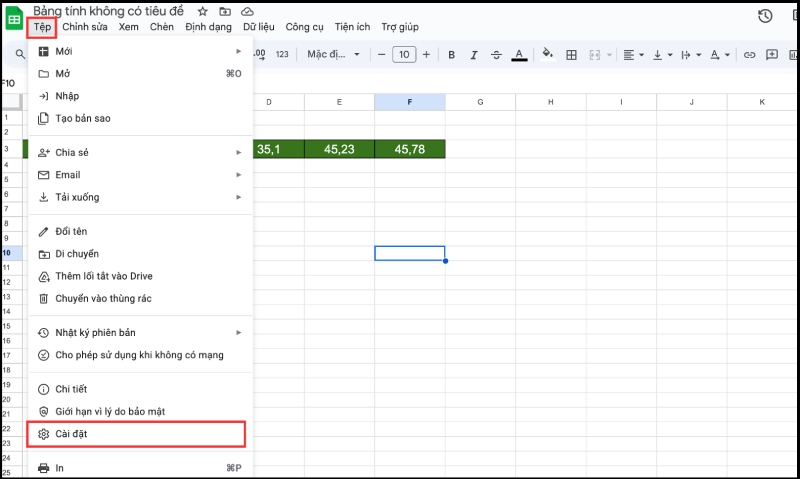Click the insert link icon
Image resolution: width=800 pixels, height=479 pixels.
pos(749,55)
